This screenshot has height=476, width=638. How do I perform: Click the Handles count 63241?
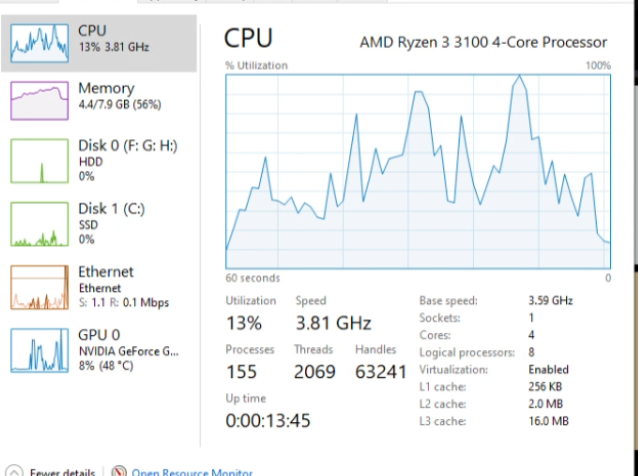click(x=381, y=372)
